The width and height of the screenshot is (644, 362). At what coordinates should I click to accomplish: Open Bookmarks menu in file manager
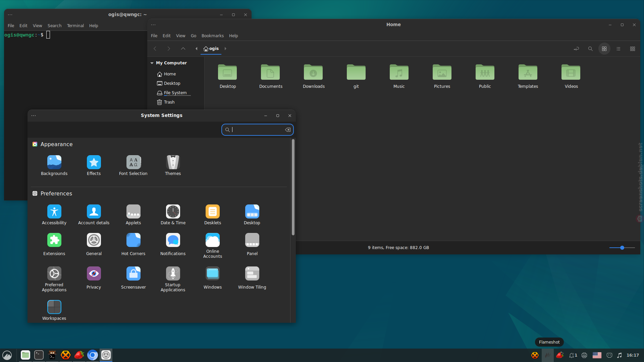[212, 36]
